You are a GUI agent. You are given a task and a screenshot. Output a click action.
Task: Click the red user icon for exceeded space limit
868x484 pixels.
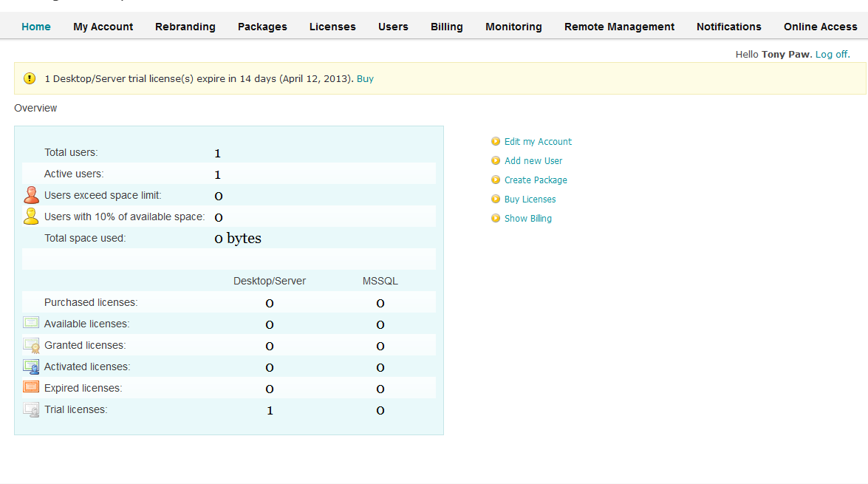(31, 195)
